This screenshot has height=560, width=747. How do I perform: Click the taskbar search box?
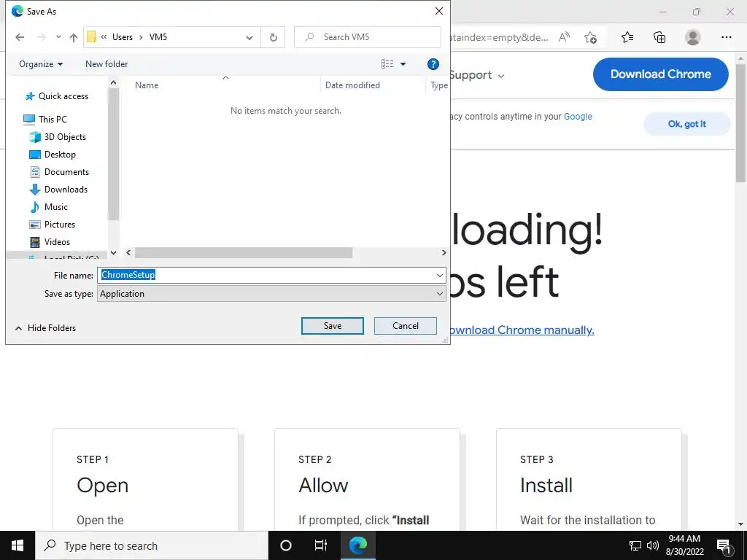click(x=152, y=545)
